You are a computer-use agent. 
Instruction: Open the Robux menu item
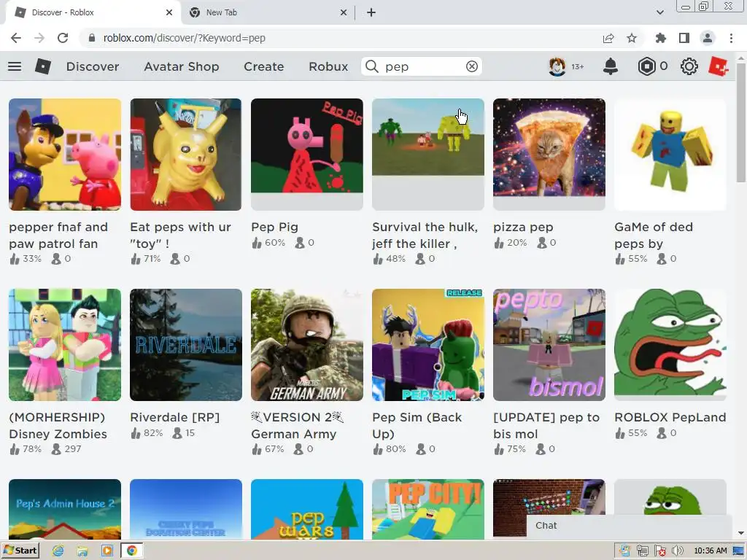[x=328, y=66]
